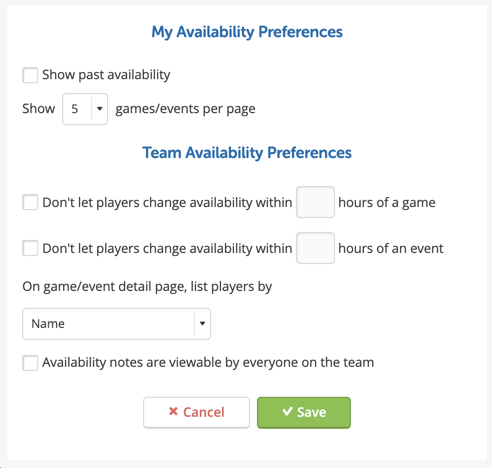Click the Show past availability label text
This screenshot has height=468, width=492.
click(x=106, y=75)
